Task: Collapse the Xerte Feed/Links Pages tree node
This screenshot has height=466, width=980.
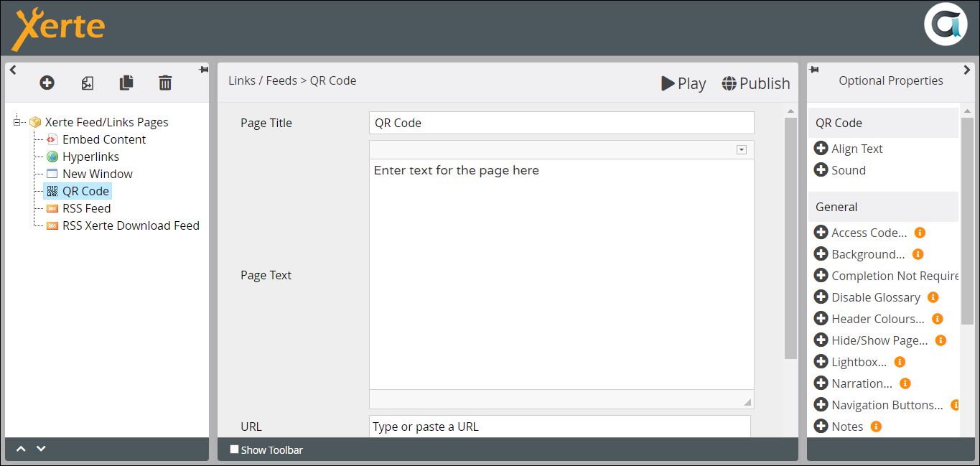Action: click(x=18, y=122)
